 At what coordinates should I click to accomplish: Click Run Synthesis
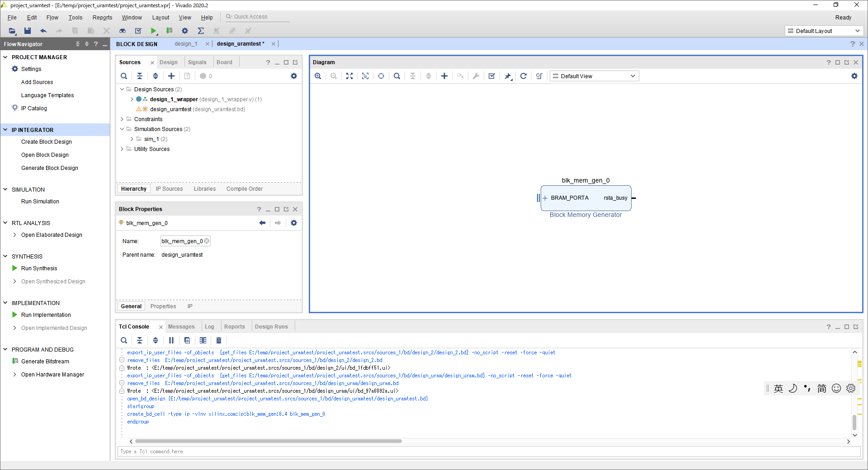39,268
